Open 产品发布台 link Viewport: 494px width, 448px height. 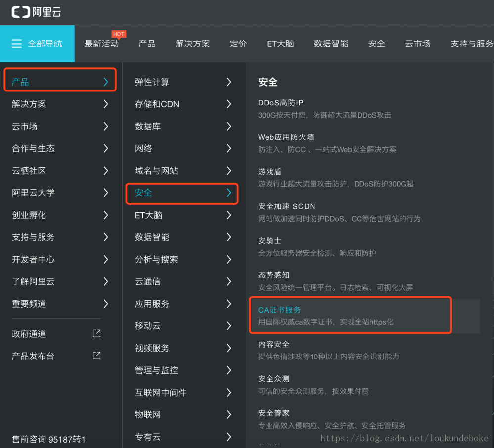click(x=33, y=357)
